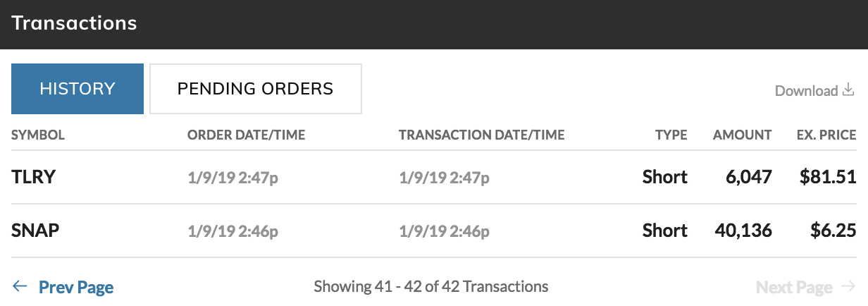Screen dimensions: 868x306
Task: Click the Transactions panel title
Action: [74, 23]
